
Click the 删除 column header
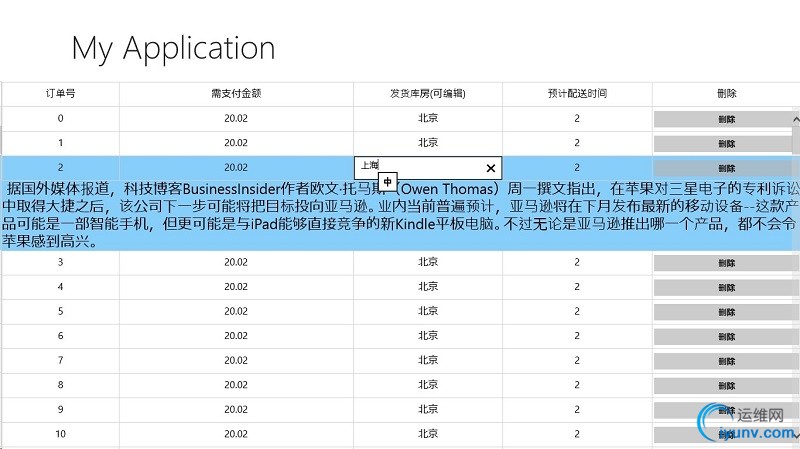[x=727, y=94]
